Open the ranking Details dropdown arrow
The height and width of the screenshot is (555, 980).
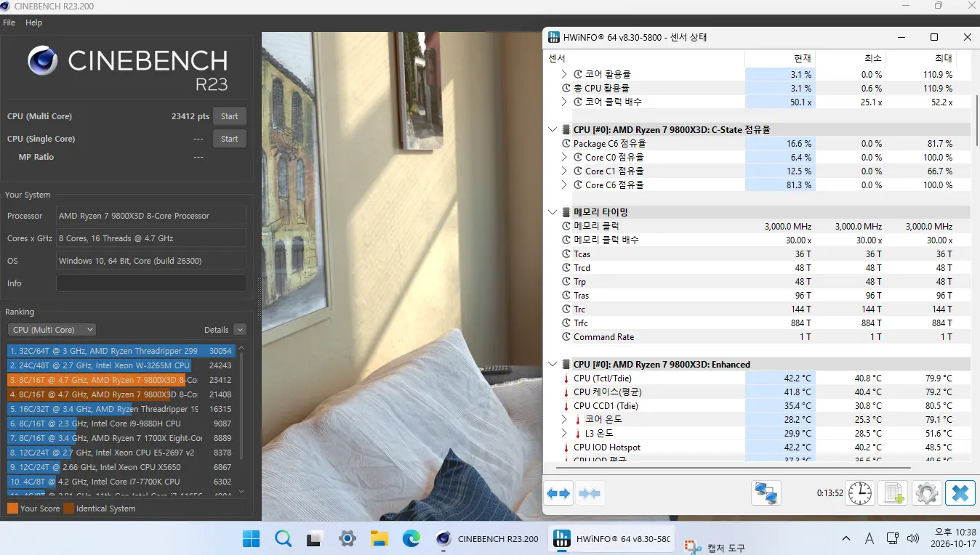tap(240, 330)
